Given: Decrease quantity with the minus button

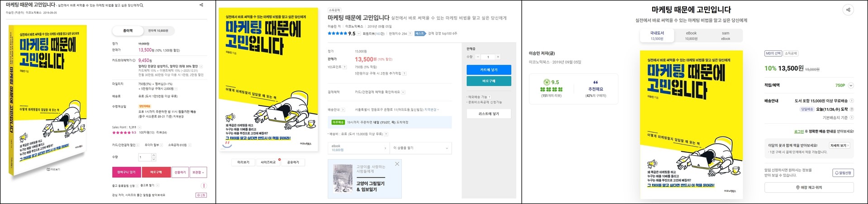Looking at the screenshot, I should click(478, 57).
